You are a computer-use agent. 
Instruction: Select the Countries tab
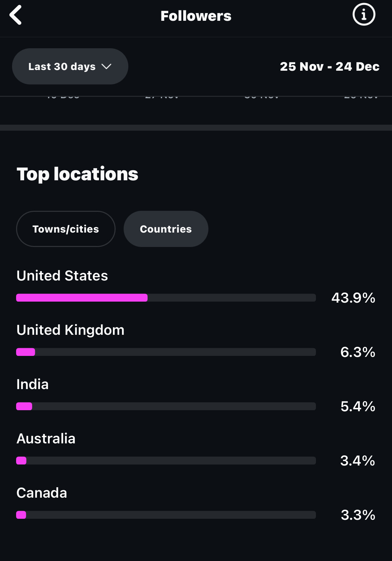[166, 229]
